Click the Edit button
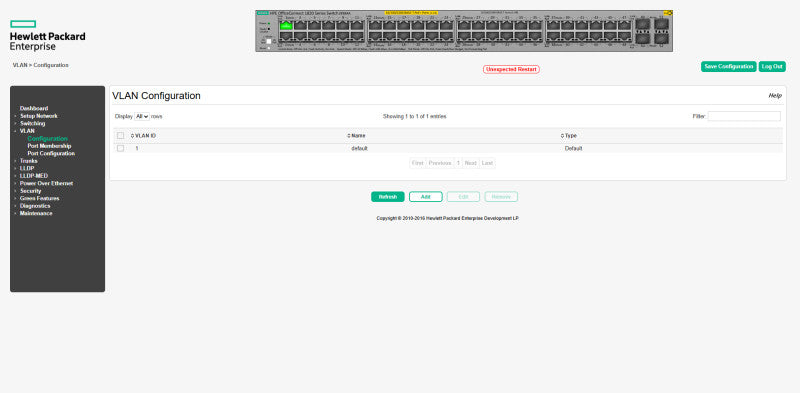The image size is (800, 393). tap(463, 197)
